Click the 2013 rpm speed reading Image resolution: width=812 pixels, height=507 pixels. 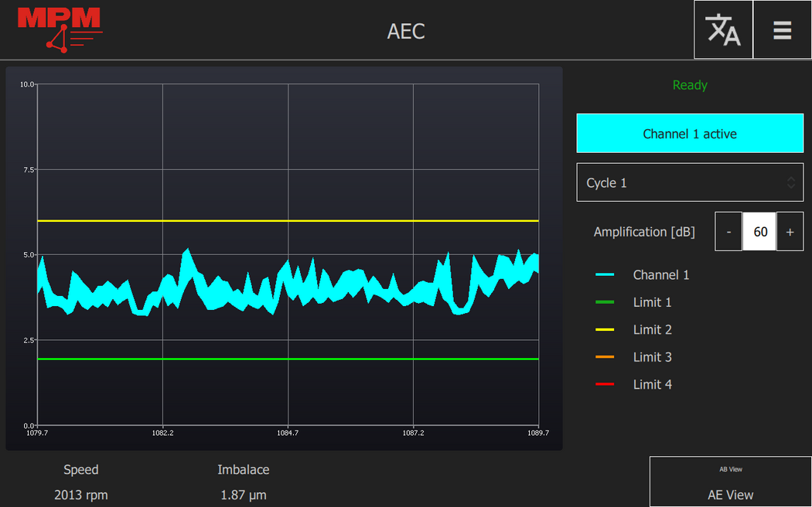[x=81, y=495]
